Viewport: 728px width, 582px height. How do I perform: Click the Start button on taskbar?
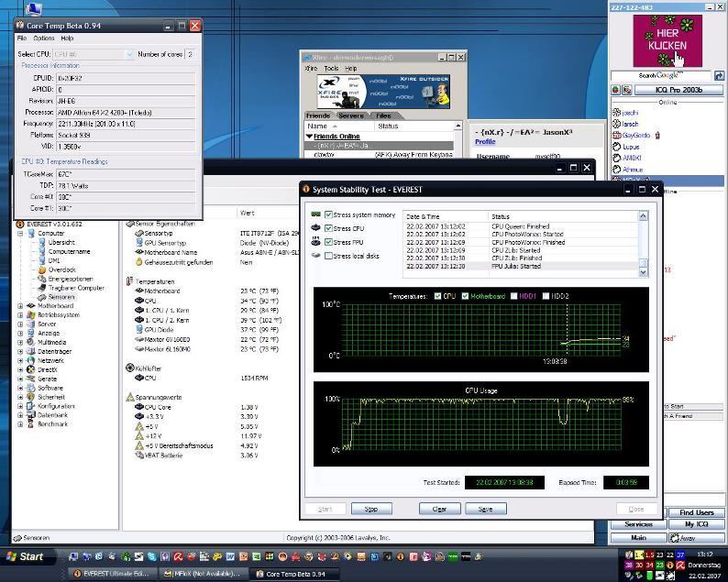[26, 556]
